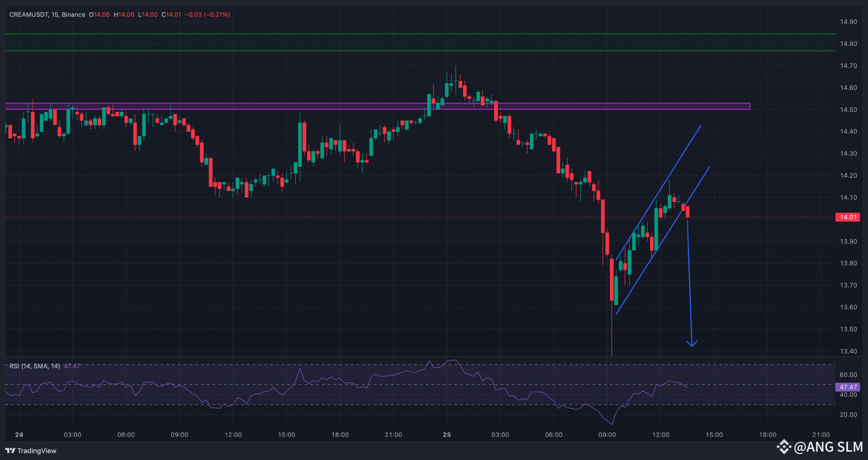
Task: Select the red 14.01 current price label
Action: (847, 217)
